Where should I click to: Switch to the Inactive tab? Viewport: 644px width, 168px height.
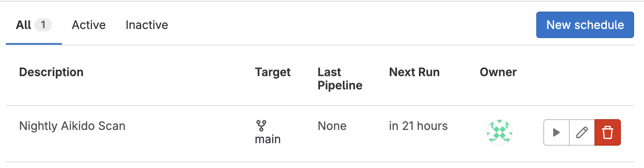tap(147, 25)
